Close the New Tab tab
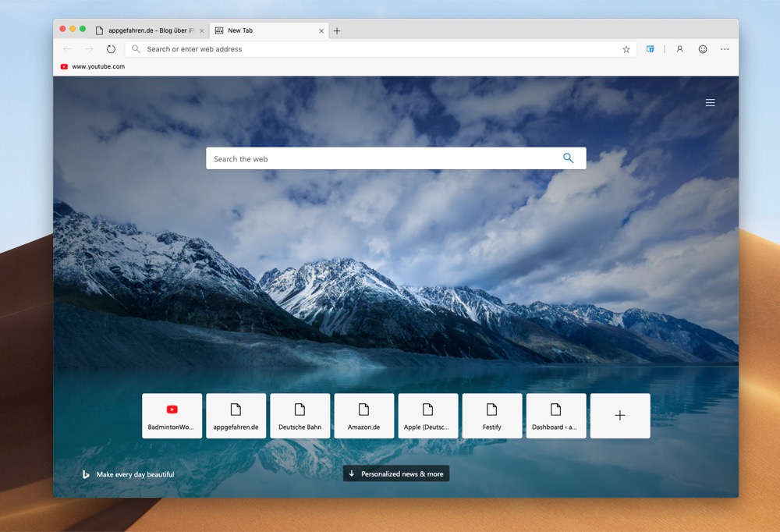The image size is (780, 532). pyautogui.click(x=321, y=31)
